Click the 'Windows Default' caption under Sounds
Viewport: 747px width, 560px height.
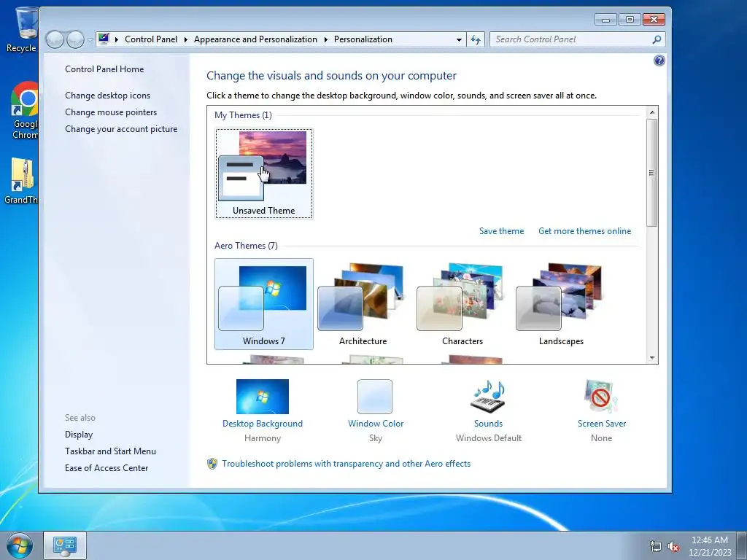point(488,438)
